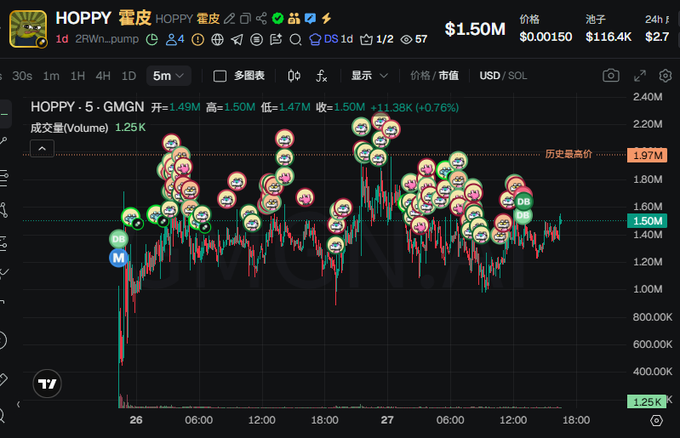Click the note with sparkle icon

(276, 40)
